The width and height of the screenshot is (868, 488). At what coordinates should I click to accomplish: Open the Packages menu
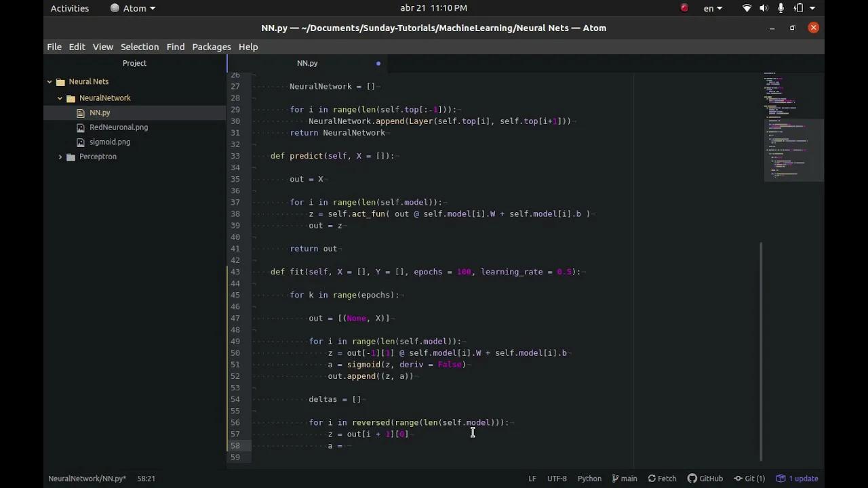pyautogui.click(x=211, y=47)
